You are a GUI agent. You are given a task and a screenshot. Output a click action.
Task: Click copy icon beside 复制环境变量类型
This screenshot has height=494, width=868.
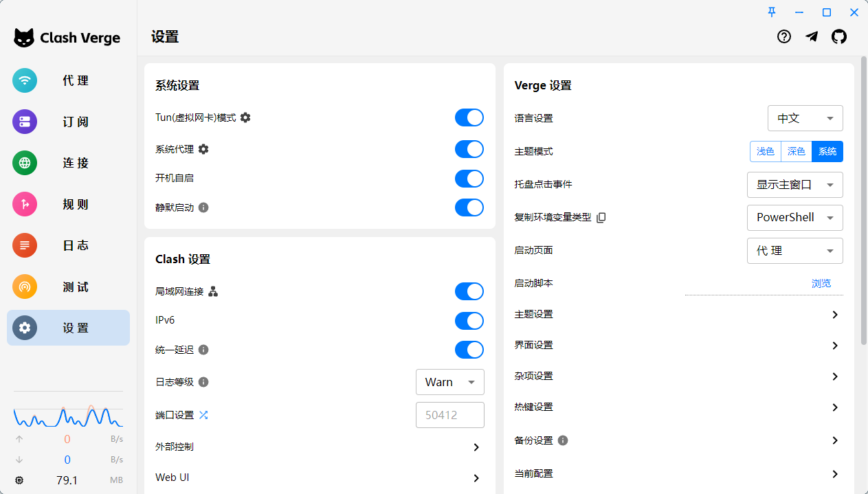point(601,217)
